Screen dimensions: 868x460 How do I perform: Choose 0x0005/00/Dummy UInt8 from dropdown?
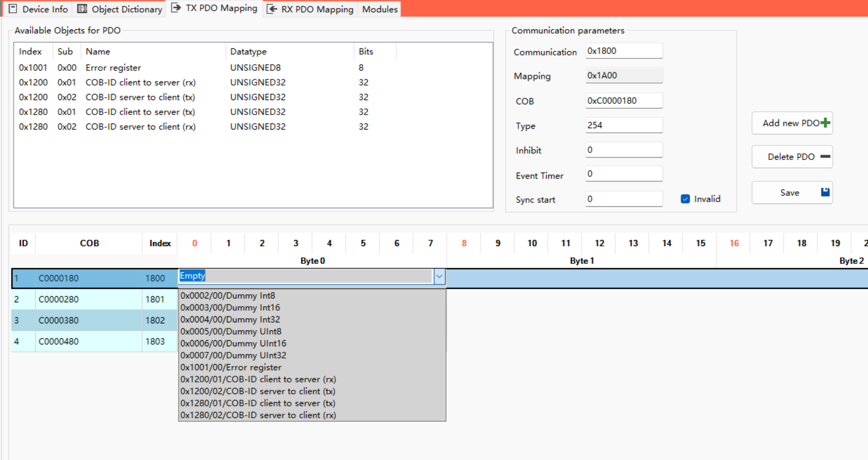click(312, 331)
